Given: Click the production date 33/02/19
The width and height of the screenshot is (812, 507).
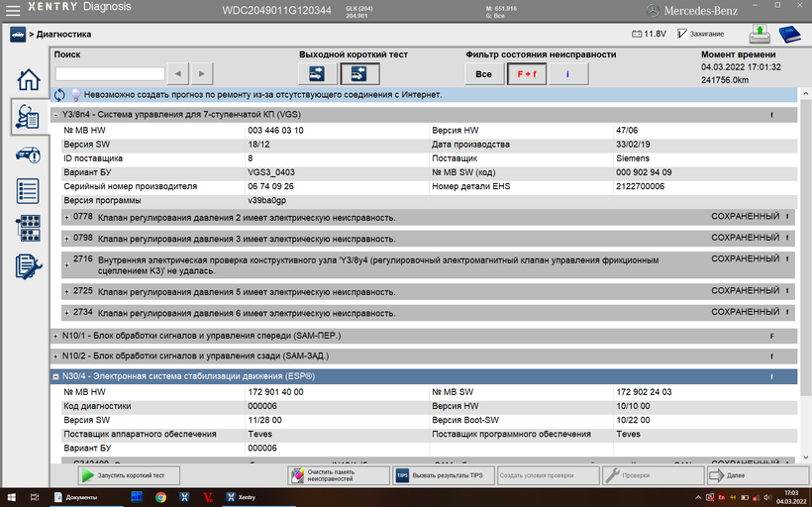Looking at the screenshot, I should click(x=633, y=145).
